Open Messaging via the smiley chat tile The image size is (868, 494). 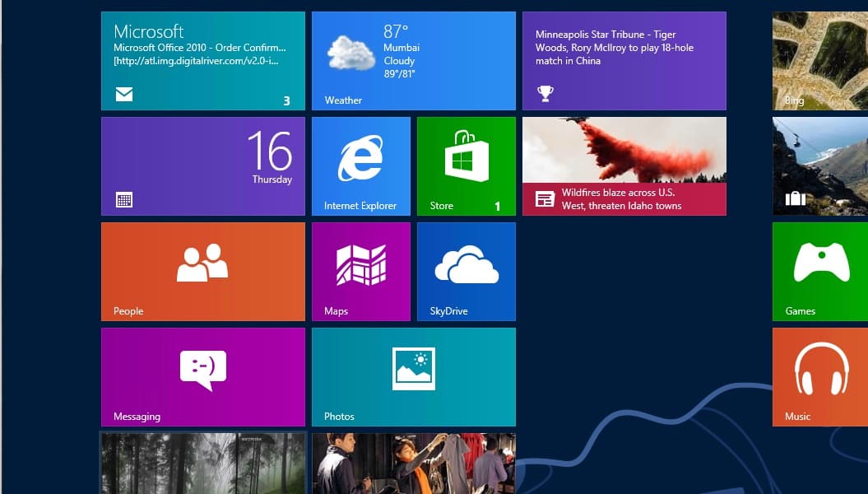click(203, 377)
